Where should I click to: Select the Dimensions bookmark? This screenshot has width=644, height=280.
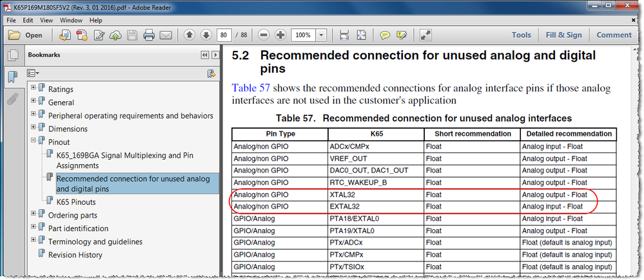pyautogui.click(x=68, y=129)
